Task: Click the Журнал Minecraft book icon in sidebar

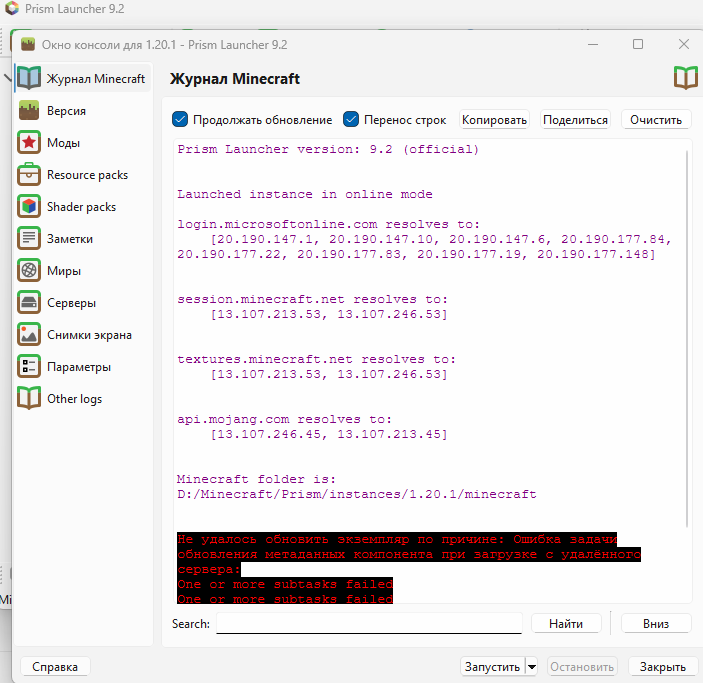Action: point(29,78)
